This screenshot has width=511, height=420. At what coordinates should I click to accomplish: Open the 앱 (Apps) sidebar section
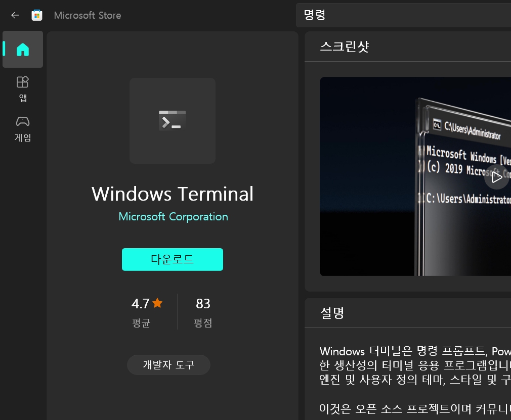pos(23,89)
